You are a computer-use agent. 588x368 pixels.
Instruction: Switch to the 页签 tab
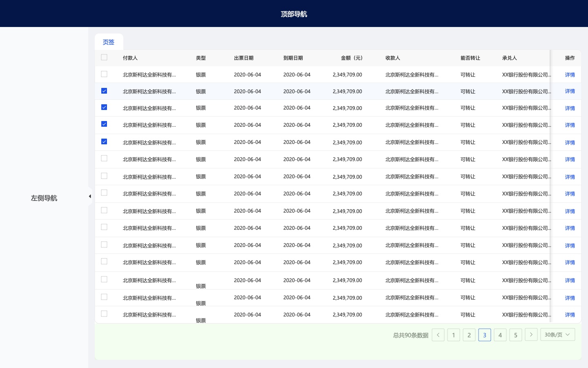point(109,42)
